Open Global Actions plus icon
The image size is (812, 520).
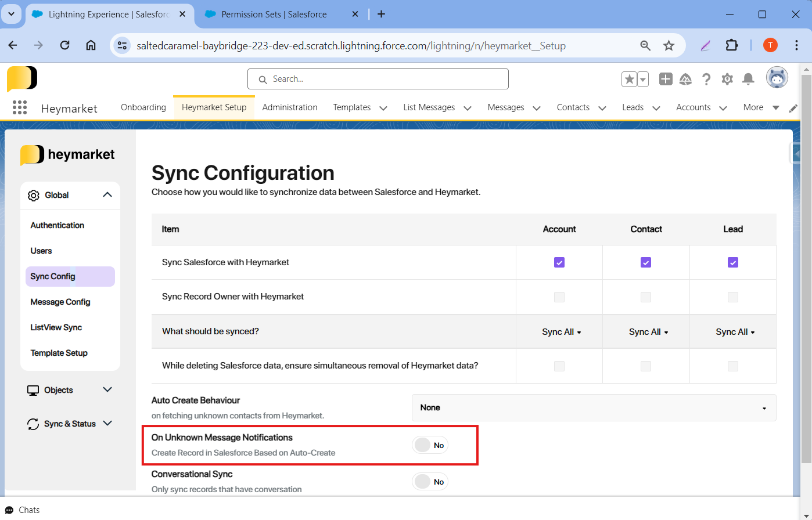[666, 79]
